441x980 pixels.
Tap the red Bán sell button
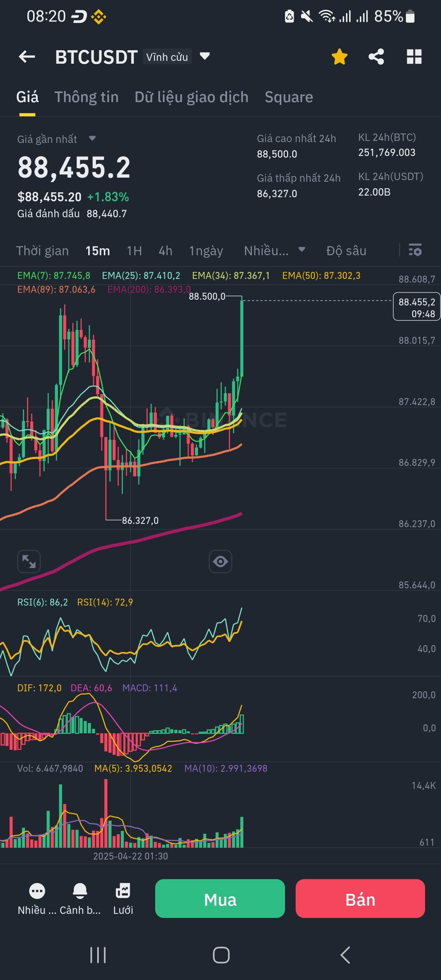[360, 899]
